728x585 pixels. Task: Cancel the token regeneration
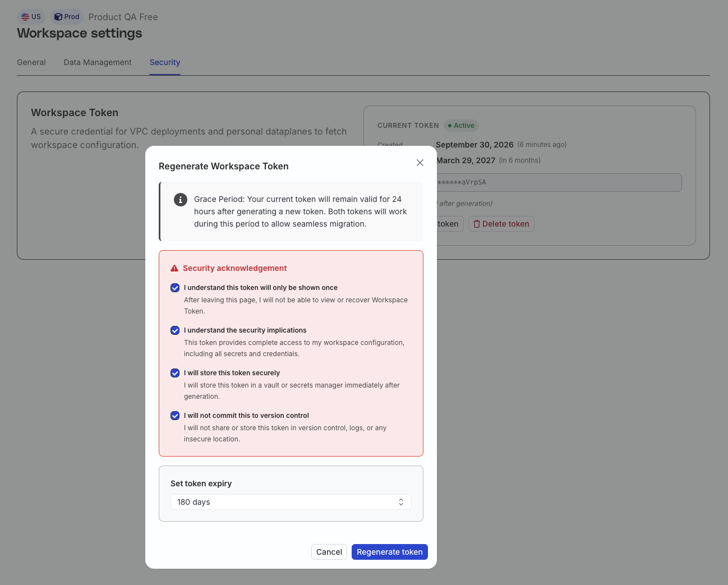(x=329, y=552)
